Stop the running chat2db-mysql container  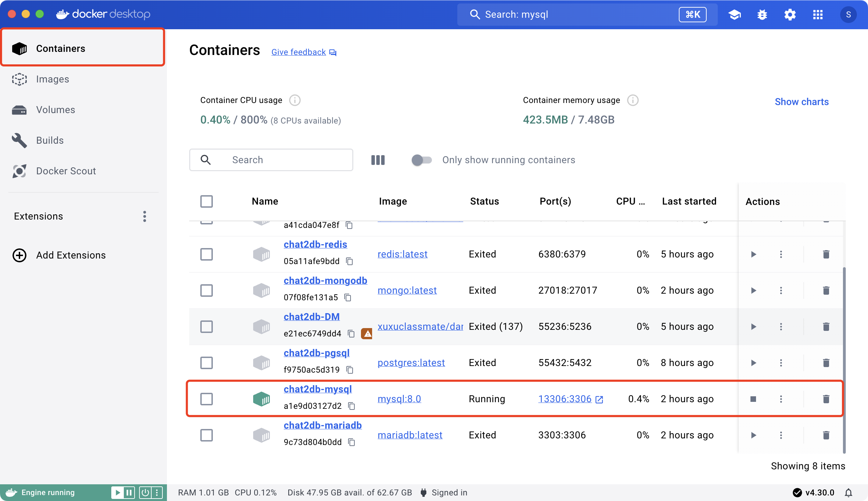[753, 399]
